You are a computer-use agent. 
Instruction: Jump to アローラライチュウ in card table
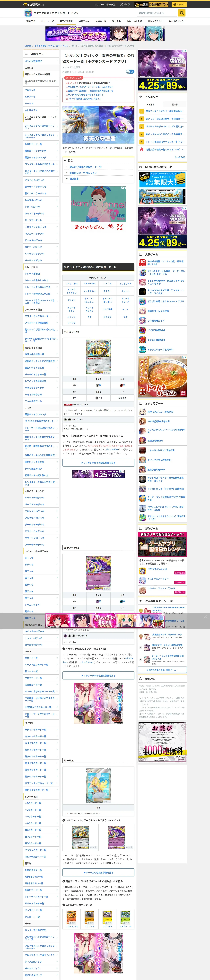click(x=72, y=291)
